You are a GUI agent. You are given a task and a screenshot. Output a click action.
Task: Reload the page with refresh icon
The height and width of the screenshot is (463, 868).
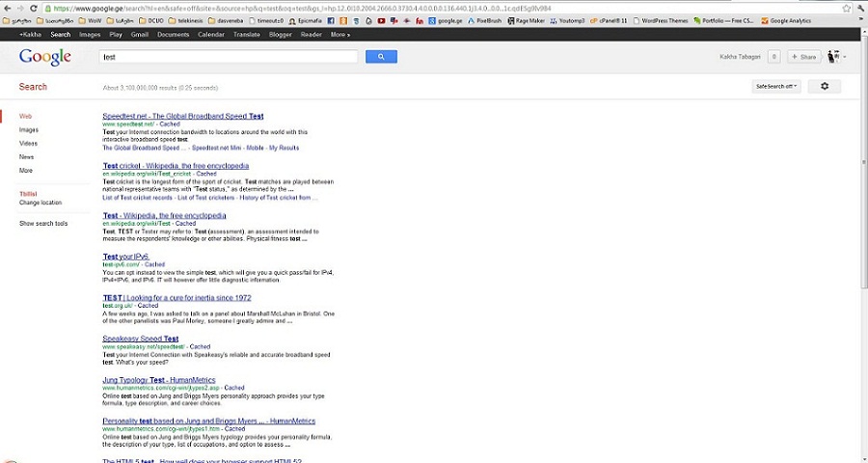click(x=34, y=9)
